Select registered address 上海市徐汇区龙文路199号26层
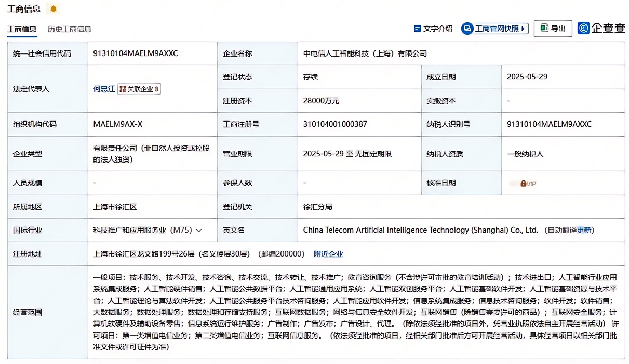Screen dimensions: 629x364 point(143,254)
